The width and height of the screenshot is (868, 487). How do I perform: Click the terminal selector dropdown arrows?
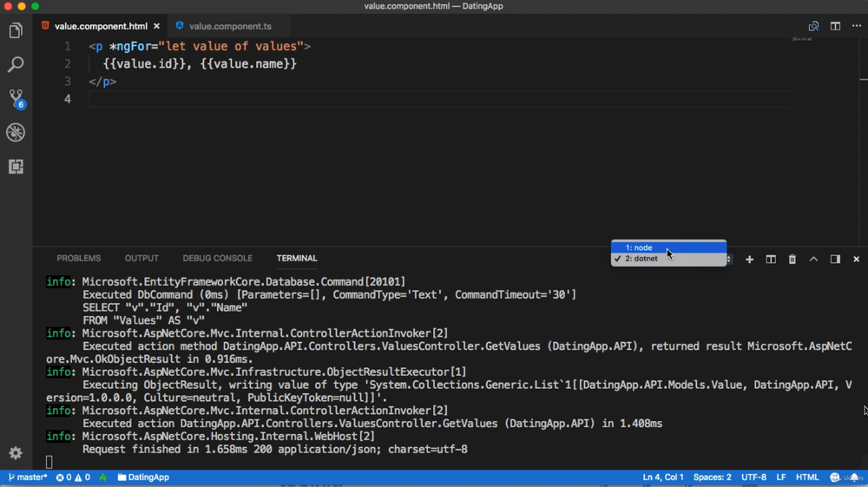tap(729, 259)
